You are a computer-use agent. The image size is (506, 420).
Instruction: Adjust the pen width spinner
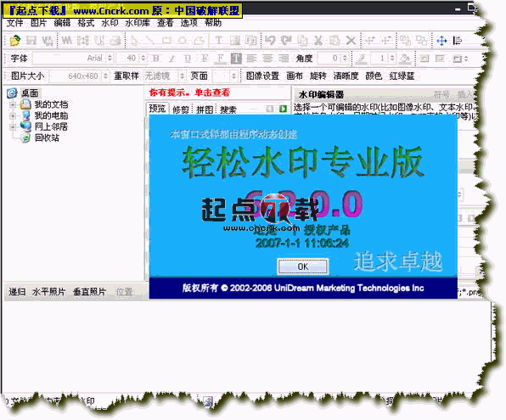point(392,59)
